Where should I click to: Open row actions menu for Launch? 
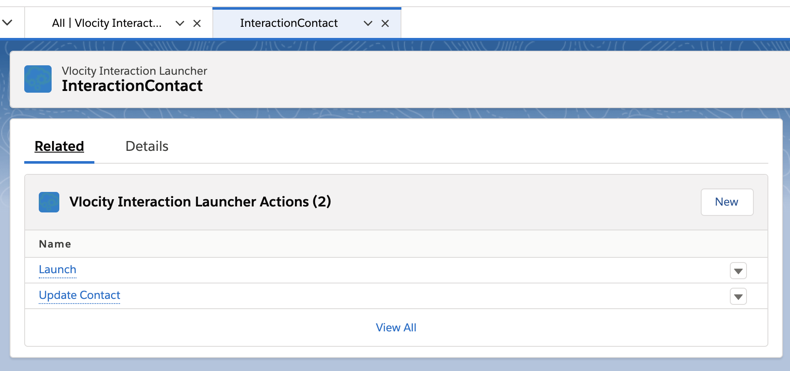point(738,271)
